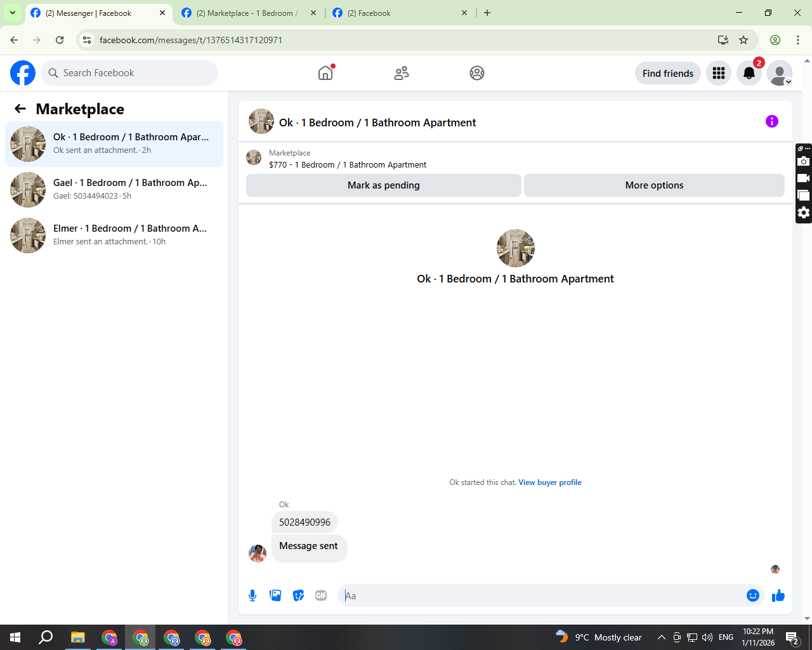
Task: Go back from Marketplace using arrow
Action: tap(20, 109)
